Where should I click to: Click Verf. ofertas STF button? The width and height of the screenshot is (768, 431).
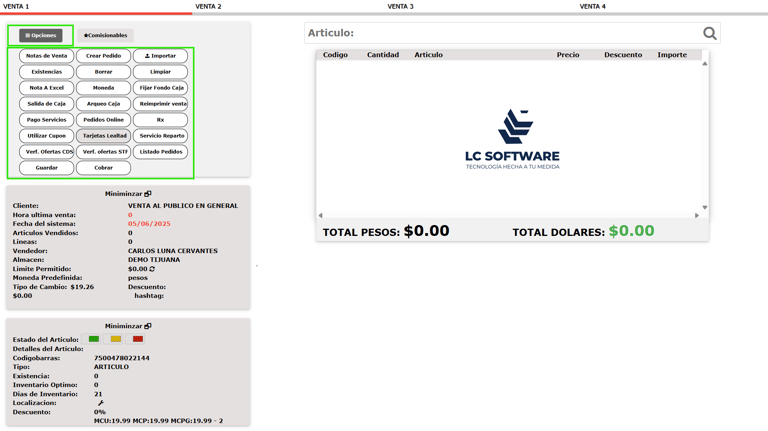click(103, 152)
